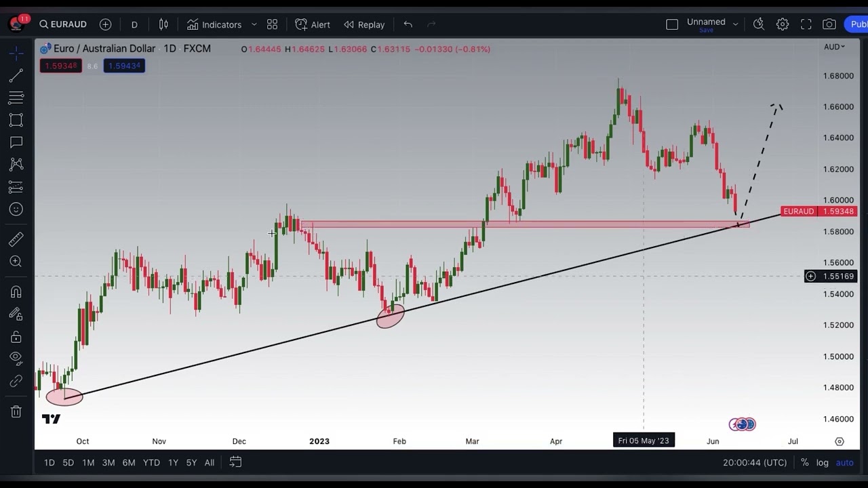
Task: Open the prediction and measurement tools
Action: tap(16, 187)
